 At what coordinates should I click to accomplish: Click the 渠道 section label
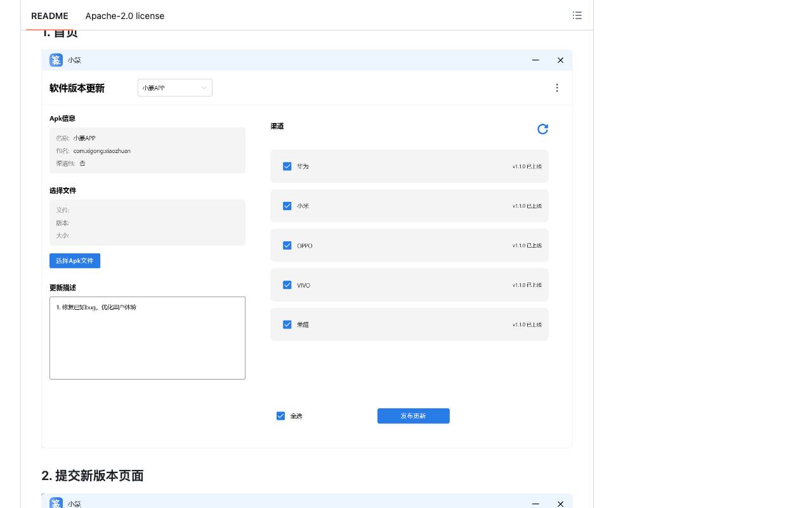click(x=277, y=126)
